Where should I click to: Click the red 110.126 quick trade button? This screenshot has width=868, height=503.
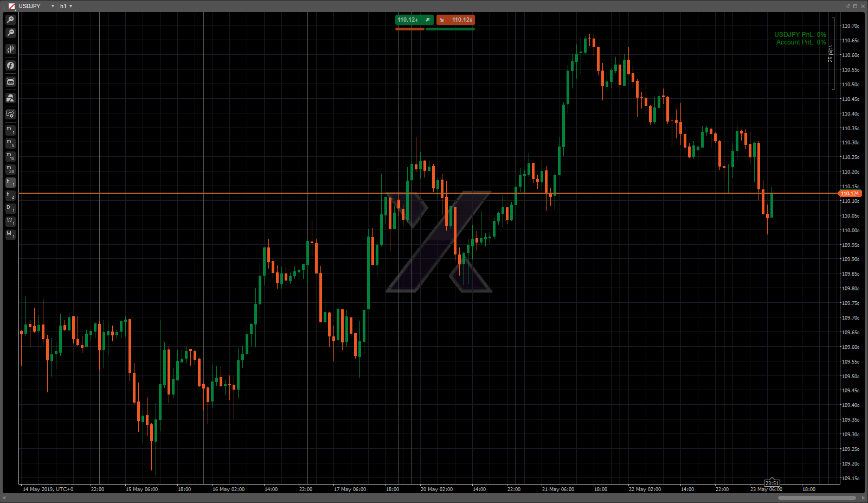[x=455, y=20]
